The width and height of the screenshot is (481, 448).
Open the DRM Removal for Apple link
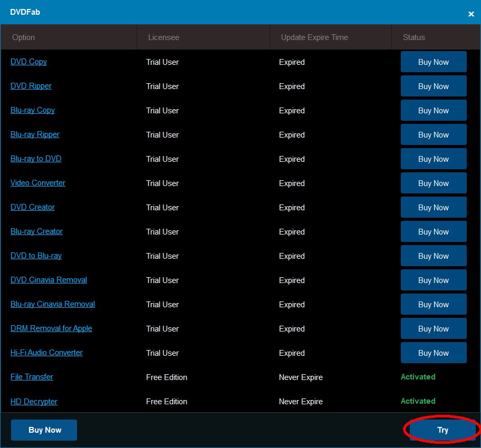(51, 328)
